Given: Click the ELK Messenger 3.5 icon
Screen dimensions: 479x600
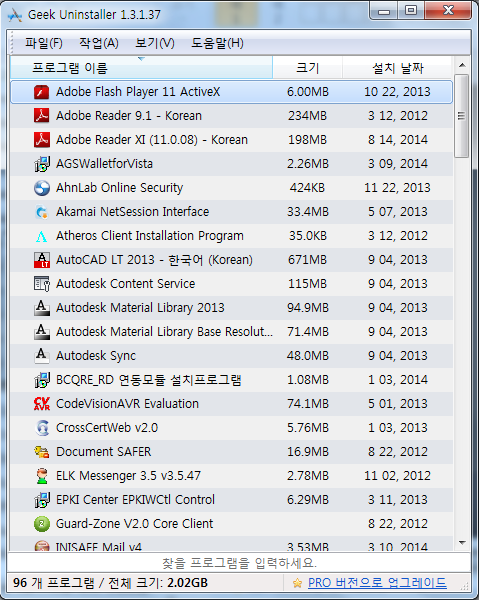Looking at the screenshot, I should coord(42,476).
